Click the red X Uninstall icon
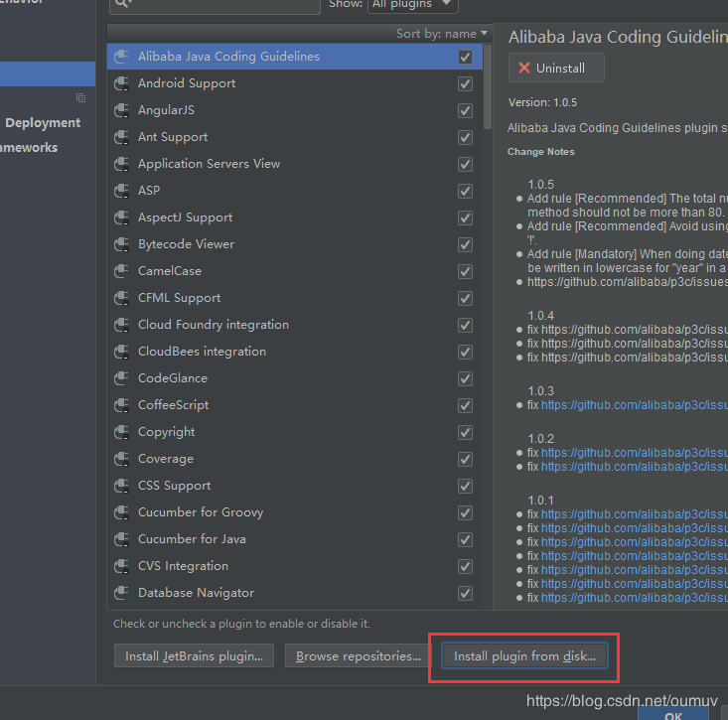 (524, 68)
